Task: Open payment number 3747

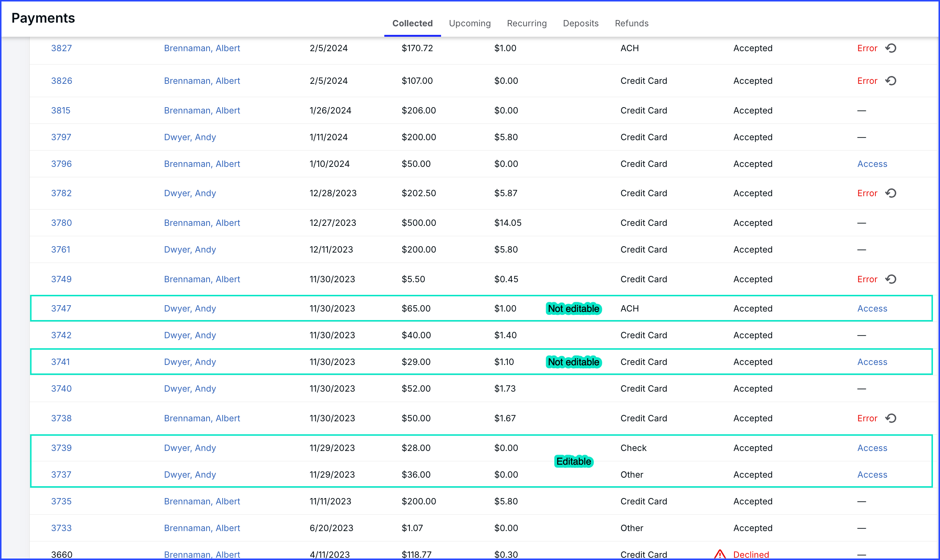Action: point(61,309)
